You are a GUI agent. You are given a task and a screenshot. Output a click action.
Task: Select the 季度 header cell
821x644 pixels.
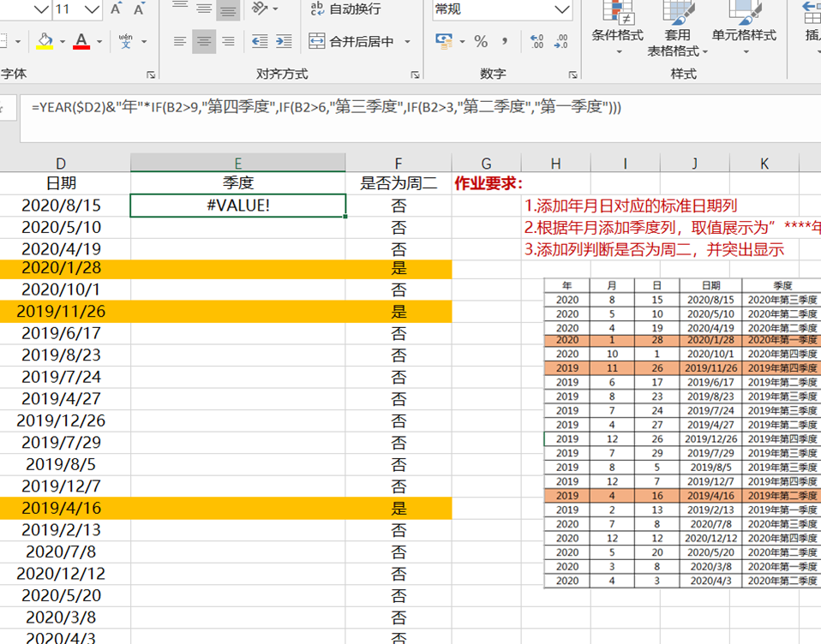click(x=238, y=183)
